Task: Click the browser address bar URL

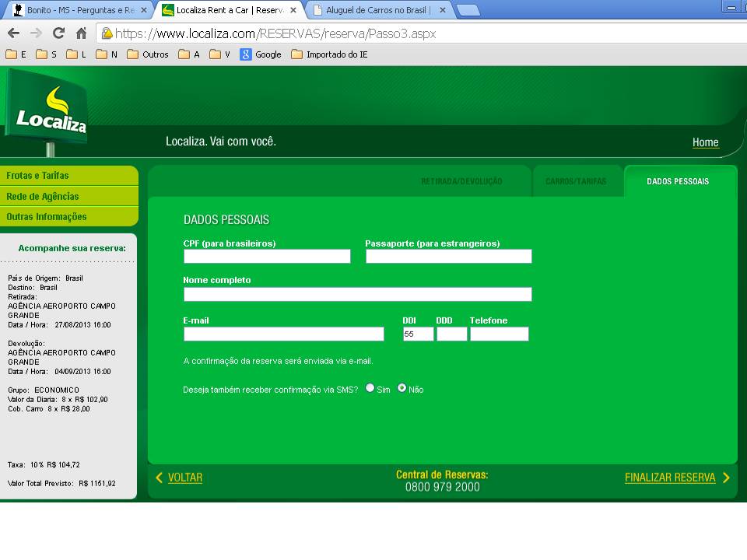Action: pos(275,33)
